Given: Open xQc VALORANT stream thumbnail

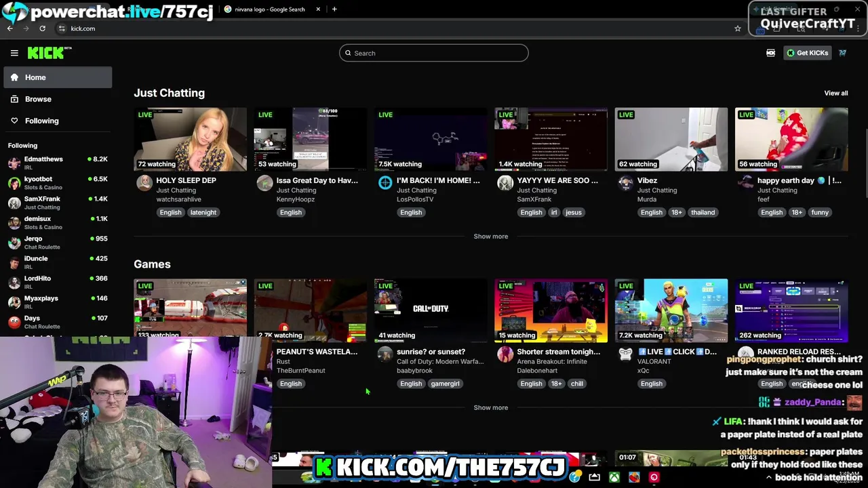Looking at the screenshot, I should [671, 310].
